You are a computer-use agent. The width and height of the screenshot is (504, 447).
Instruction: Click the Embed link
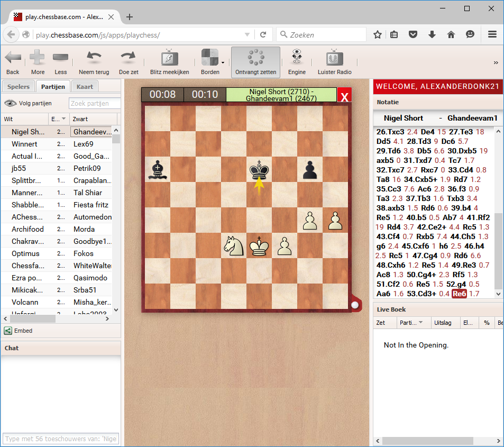click(23, 331)
